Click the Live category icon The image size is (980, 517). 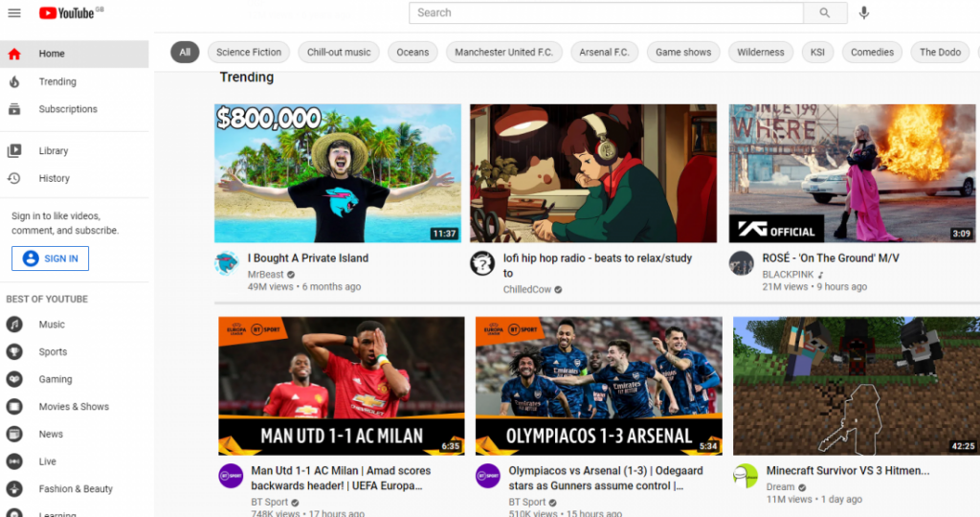tap(14, 461)
